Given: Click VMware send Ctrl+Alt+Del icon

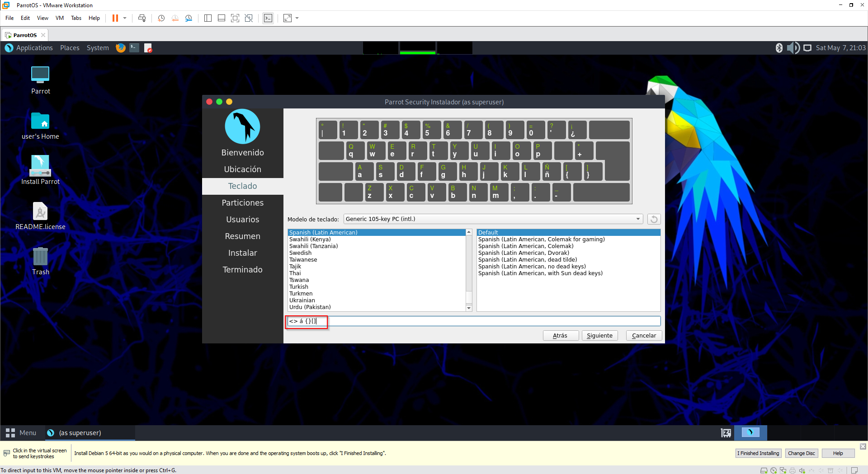Looking at the screenshot, I should [142, 18].
